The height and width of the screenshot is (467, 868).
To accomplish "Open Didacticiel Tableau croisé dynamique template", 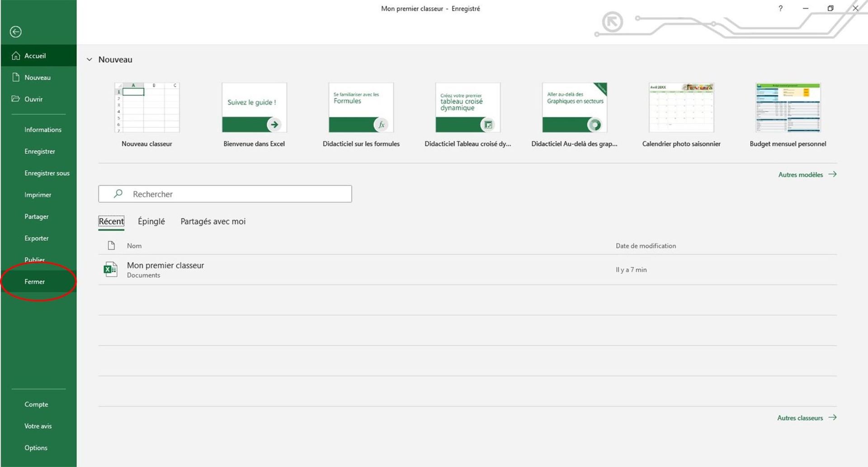I will (x=468, y=115).
